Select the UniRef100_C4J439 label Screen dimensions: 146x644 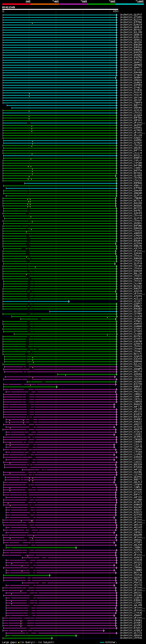[x=131, y=316]
